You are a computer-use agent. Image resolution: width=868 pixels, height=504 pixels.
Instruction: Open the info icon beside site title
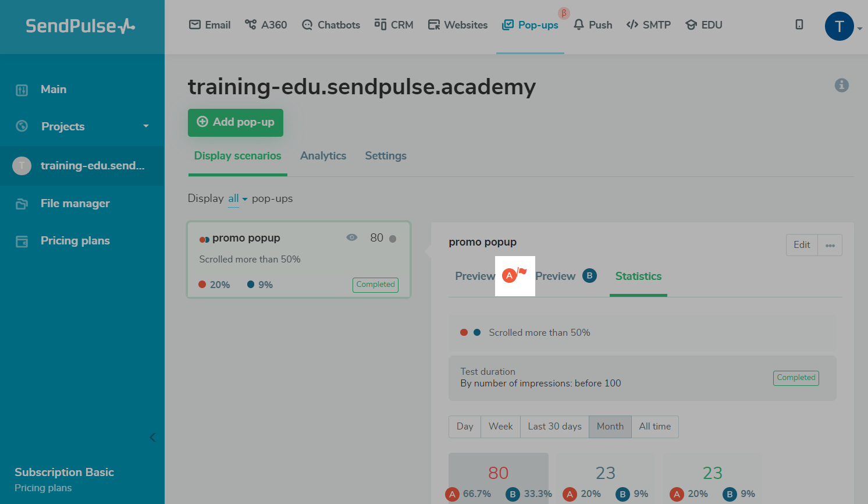coord(841,85)
